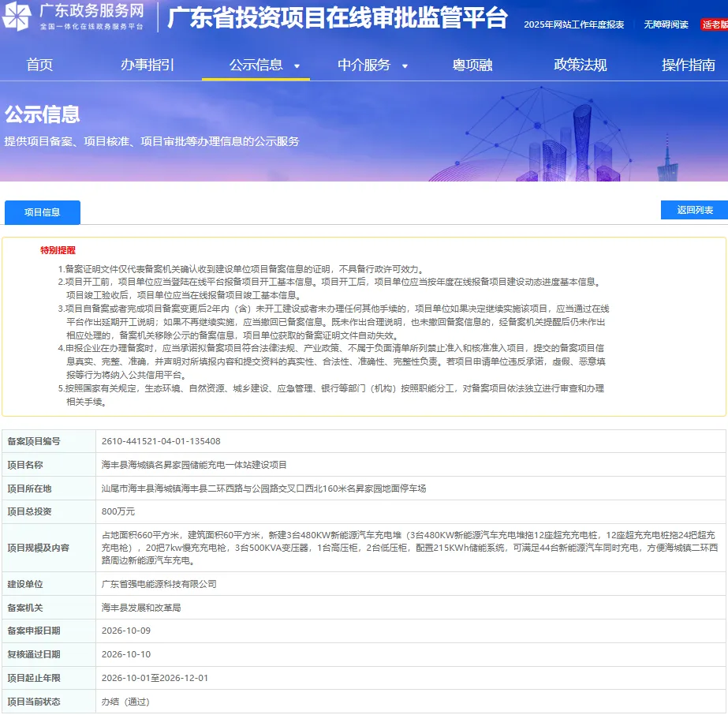The width and height of the screenshot is (728, 715).
Task: Click the 项目总投资 label cell
Action: (49, 512)
